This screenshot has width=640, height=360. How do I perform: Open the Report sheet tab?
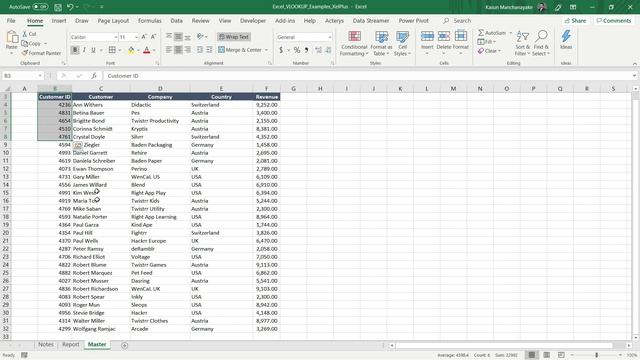coord(71,344)
